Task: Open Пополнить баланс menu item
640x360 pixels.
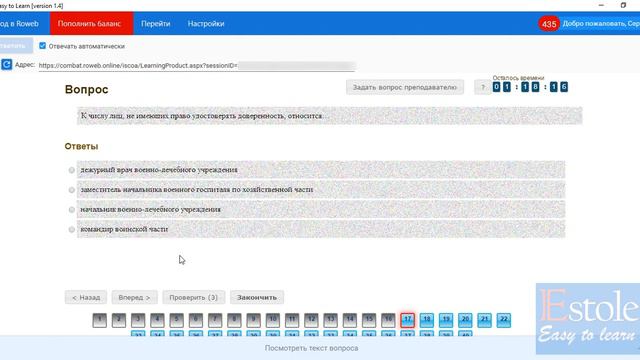Action: coord(91,23)
